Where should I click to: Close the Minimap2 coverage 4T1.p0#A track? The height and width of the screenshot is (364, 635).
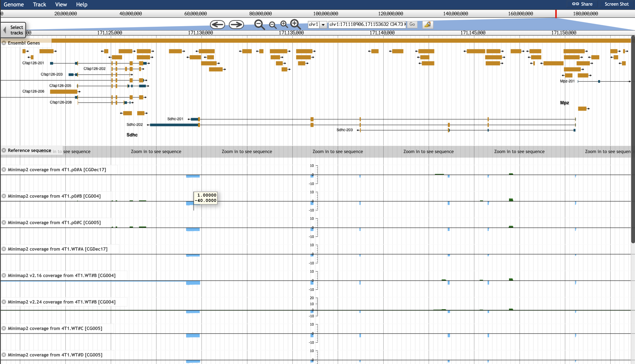4,169
